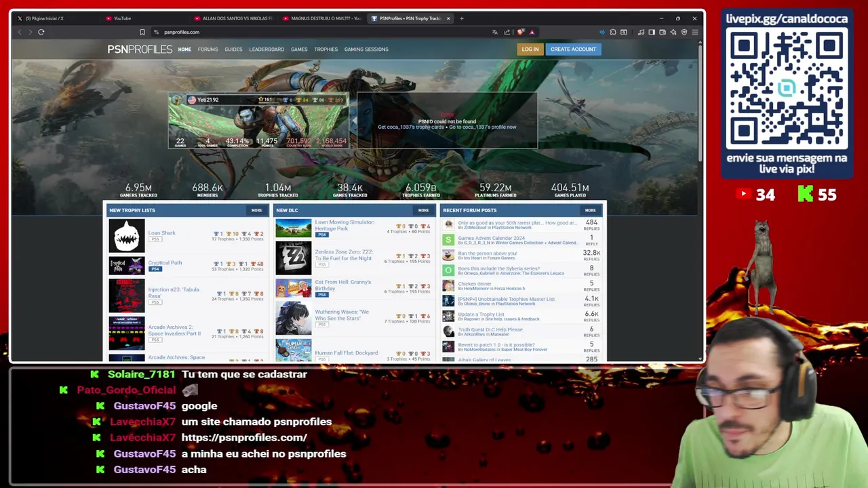Open Chicken dinner forum post
This screenshot has width=868, height=488.
click(x=475, y=283)
